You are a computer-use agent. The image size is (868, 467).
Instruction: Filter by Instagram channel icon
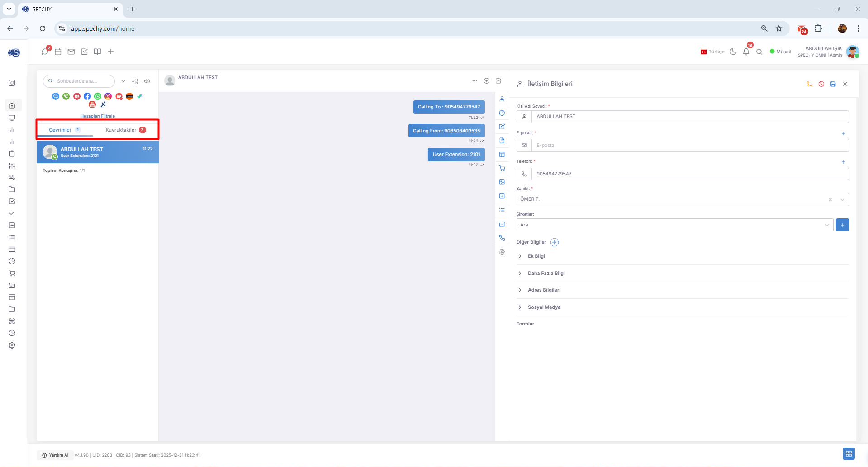click(108, 96)
